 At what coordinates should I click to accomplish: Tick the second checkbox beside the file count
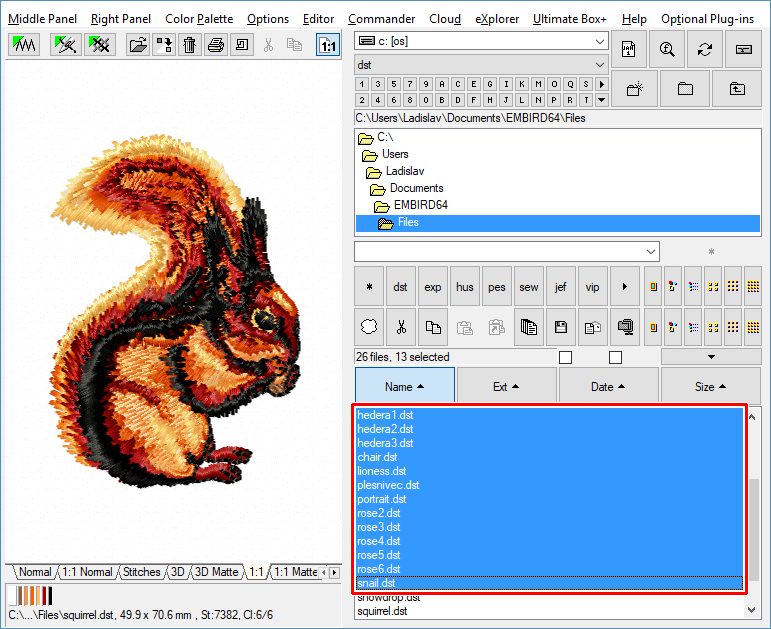click(615, 357)
